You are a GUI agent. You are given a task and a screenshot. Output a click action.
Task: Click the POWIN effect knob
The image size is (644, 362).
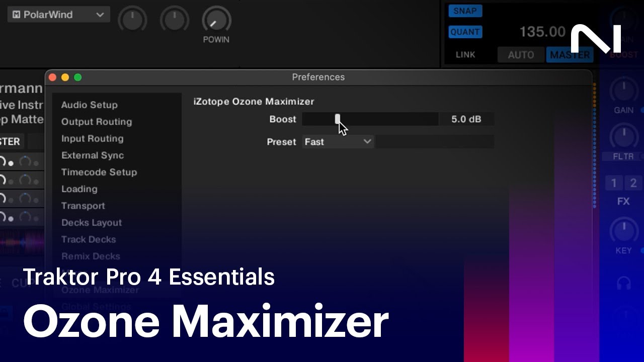216,20
